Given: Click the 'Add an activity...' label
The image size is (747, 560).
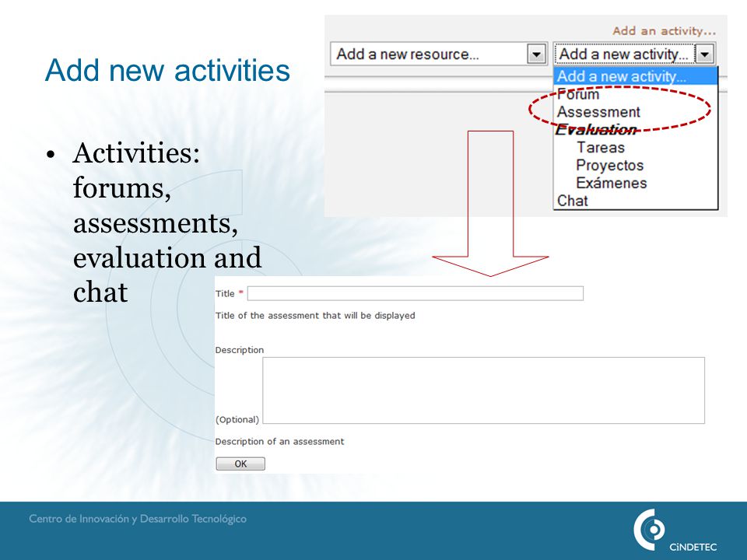Looking at the screenshot, I should click(x=664, y=31).
